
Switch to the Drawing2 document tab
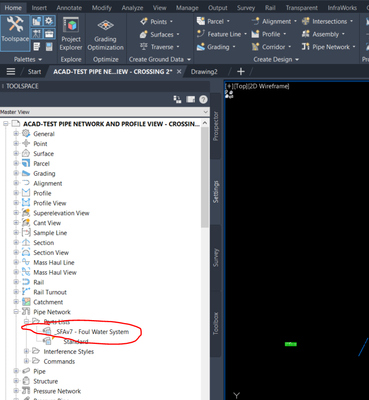pos(204,72)
